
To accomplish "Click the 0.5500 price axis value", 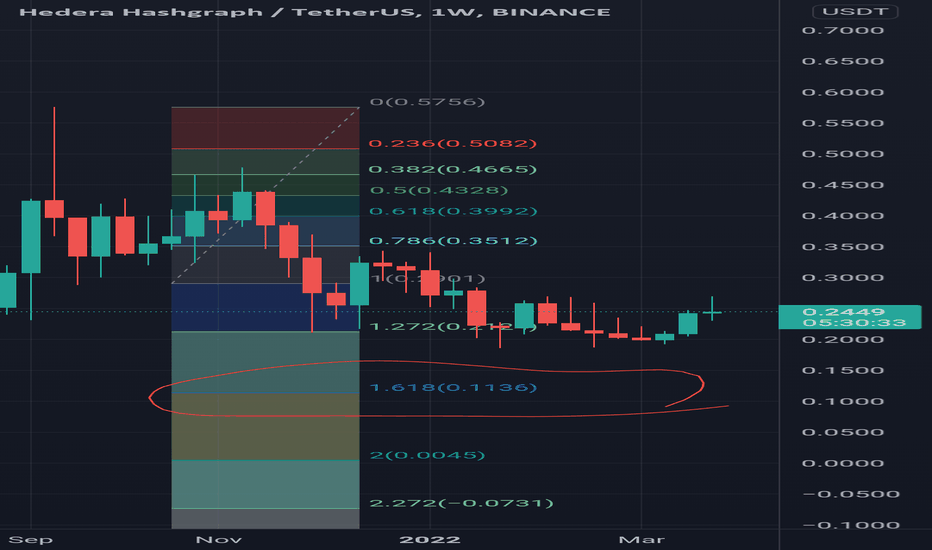I will (843, 123).
